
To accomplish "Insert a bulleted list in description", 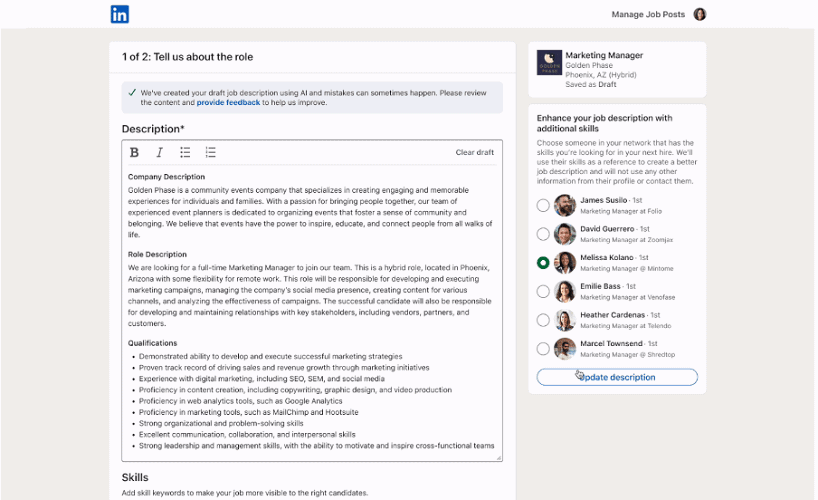I will click(185, 152).
